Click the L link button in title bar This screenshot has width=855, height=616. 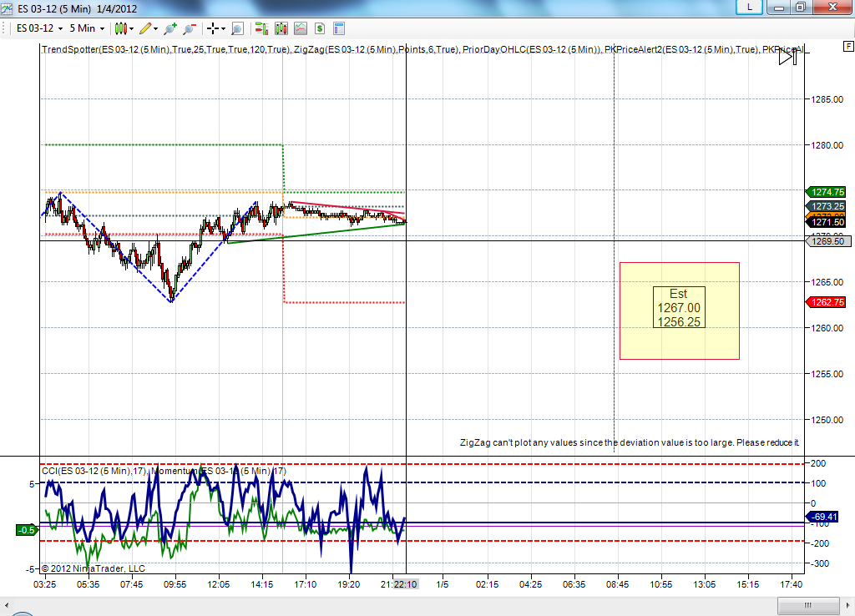[x=749, y=7]
